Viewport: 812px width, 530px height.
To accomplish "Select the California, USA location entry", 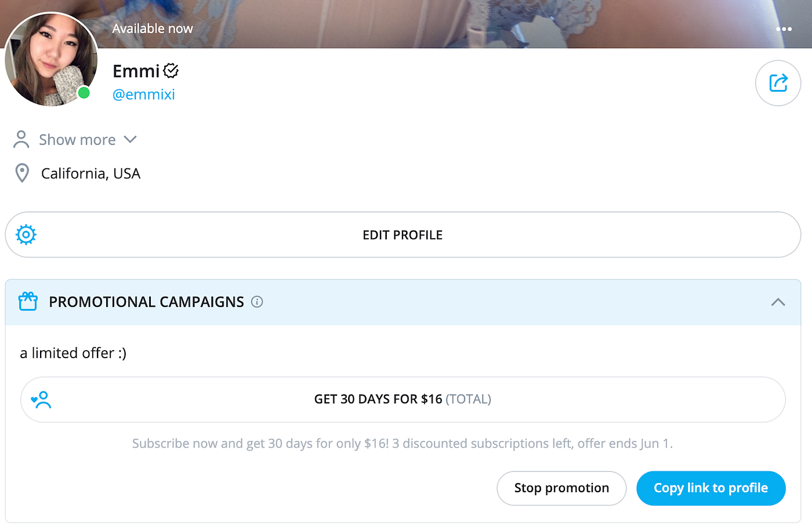I will click(x=90, y=173).
